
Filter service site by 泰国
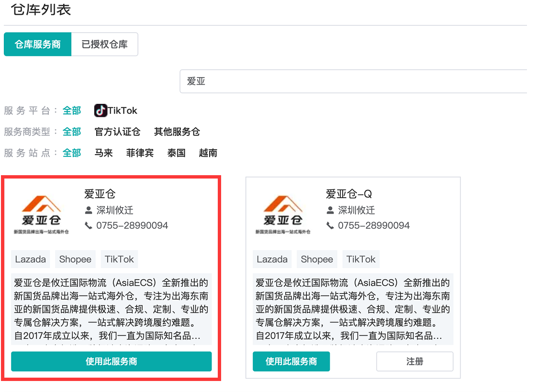(177, 153)
